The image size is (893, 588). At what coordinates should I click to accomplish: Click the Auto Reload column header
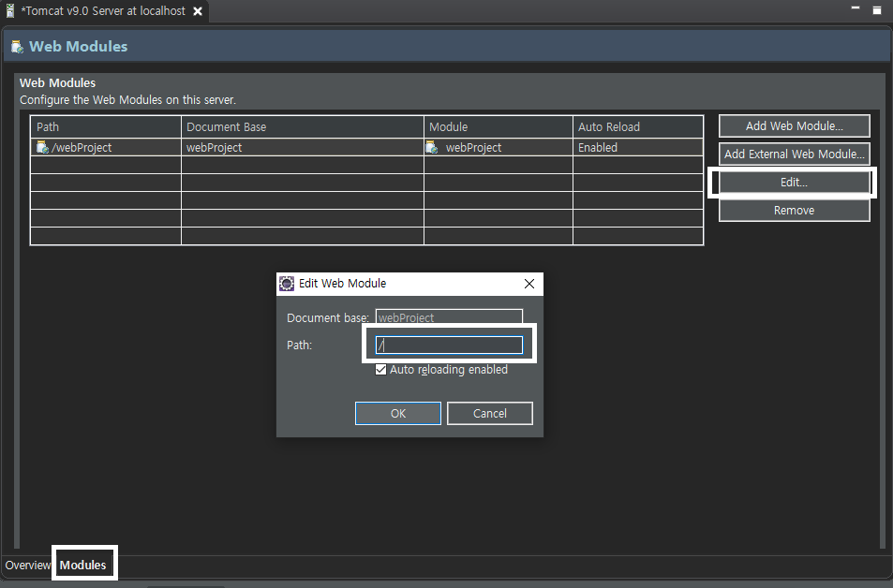point(638,127)
